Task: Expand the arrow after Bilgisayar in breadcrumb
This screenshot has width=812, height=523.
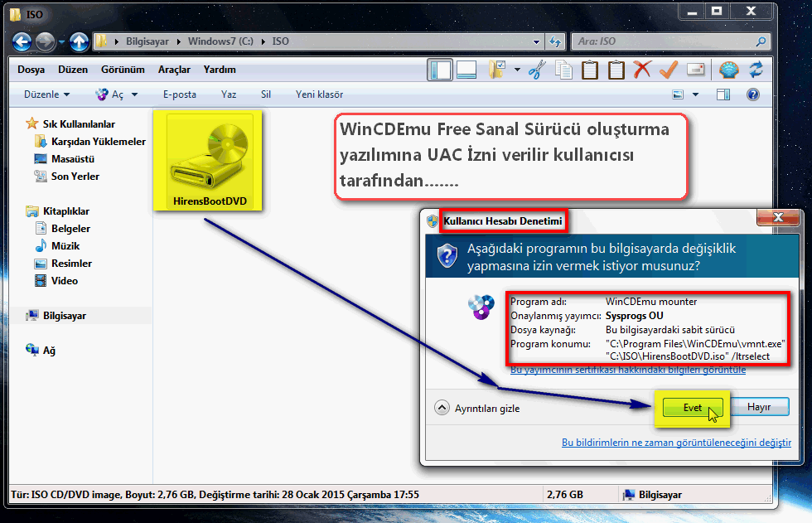Action: pos(179,42)
